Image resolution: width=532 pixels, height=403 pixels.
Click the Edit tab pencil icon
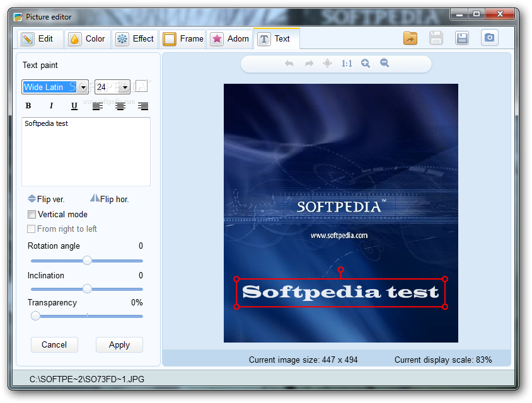point(28,39)
